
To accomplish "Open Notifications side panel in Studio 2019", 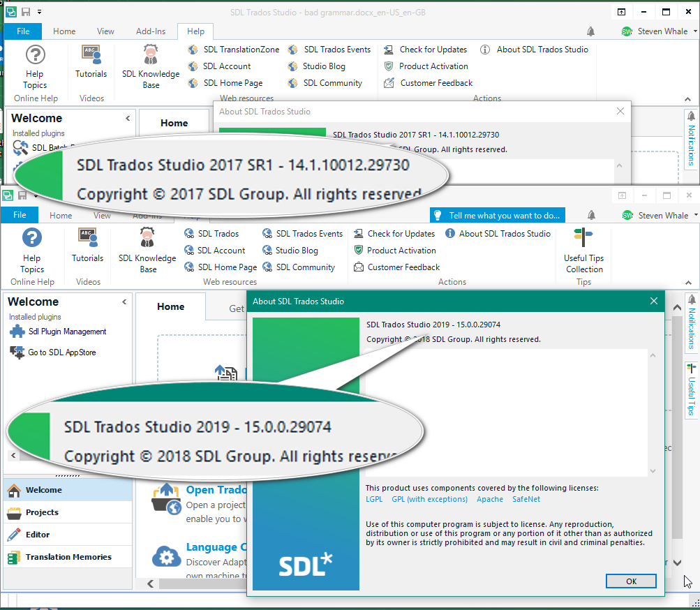I will 691,322.
